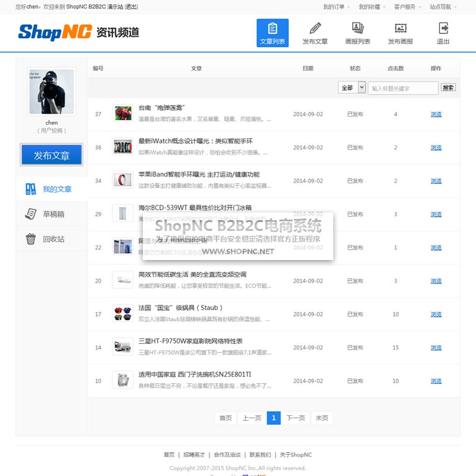Open thumbnail of 三星HT-F9750W article
Screen dimensions: 476x476
[x=123, y=347]
